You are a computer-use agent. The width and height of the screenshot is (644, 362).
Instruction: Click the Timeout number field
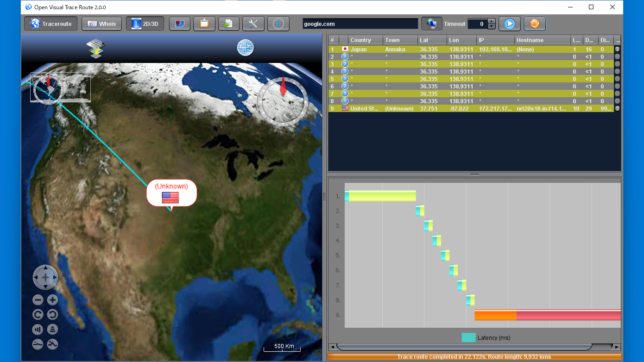pyautogui.click(x=478, y=24)
